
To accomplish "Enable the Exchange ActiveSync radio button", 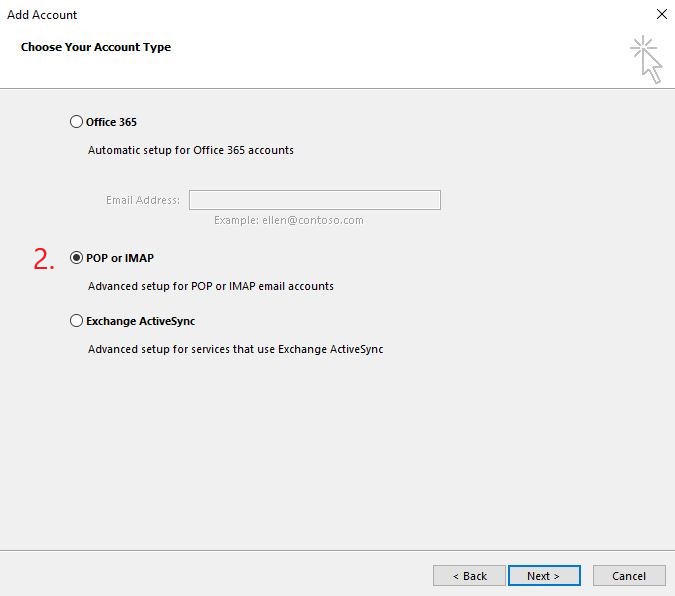I will [x=76, y=321].
